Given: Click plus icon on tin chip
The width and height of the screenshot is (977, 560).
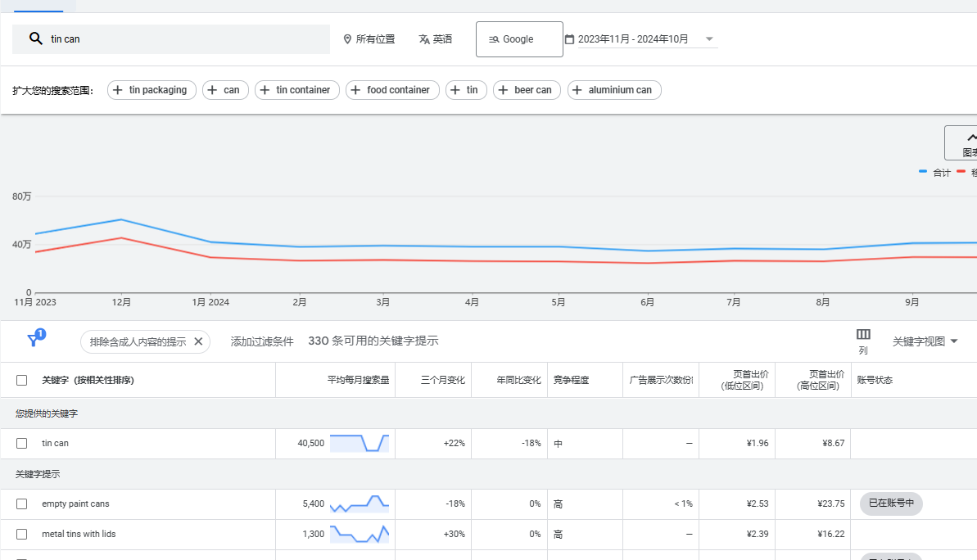Looking at the screenshot, I should [x=455, y=90].
